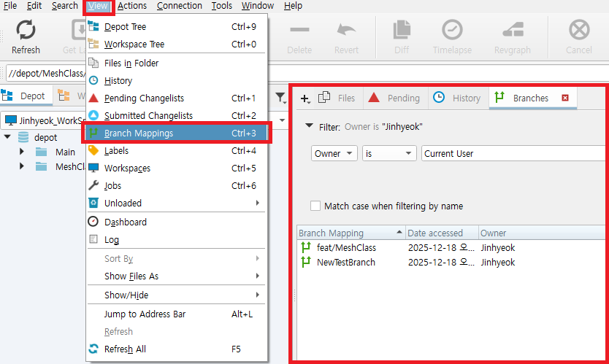Open the Edit menu
609x364 pixels.
tap(34, 6)
